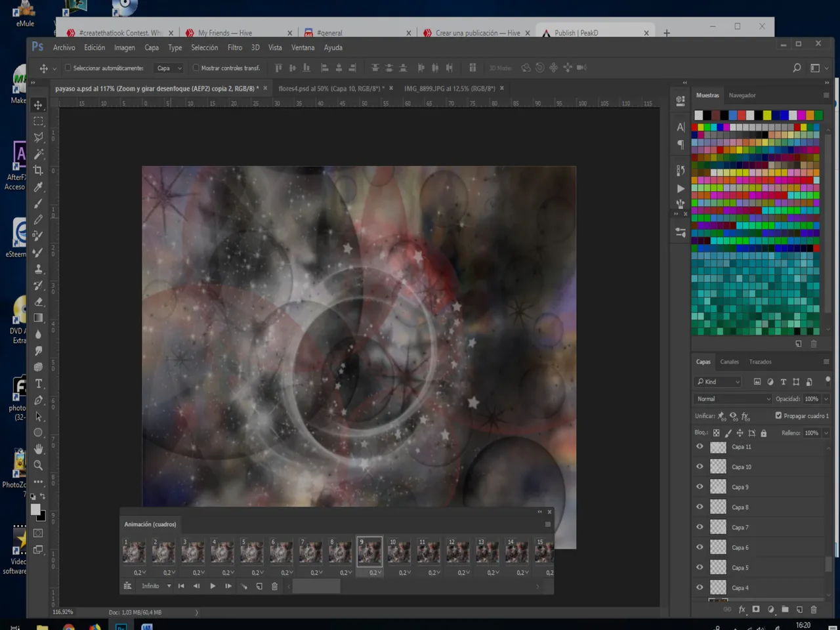Viewport: 840px width, 630px height.
Task: Select the Capa 8 layer
Action: pos(761,507)
